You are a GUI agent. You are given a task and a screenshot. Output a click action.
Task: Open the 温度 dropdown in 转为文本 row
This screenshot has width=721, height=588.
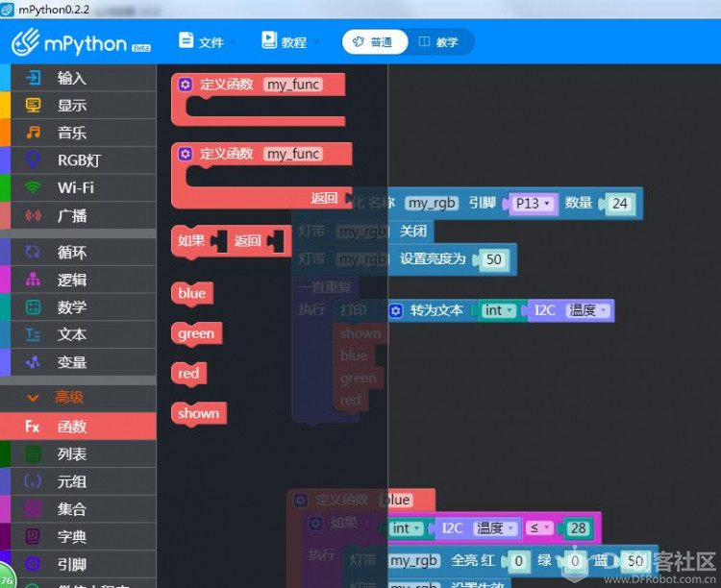pos(589,310)
